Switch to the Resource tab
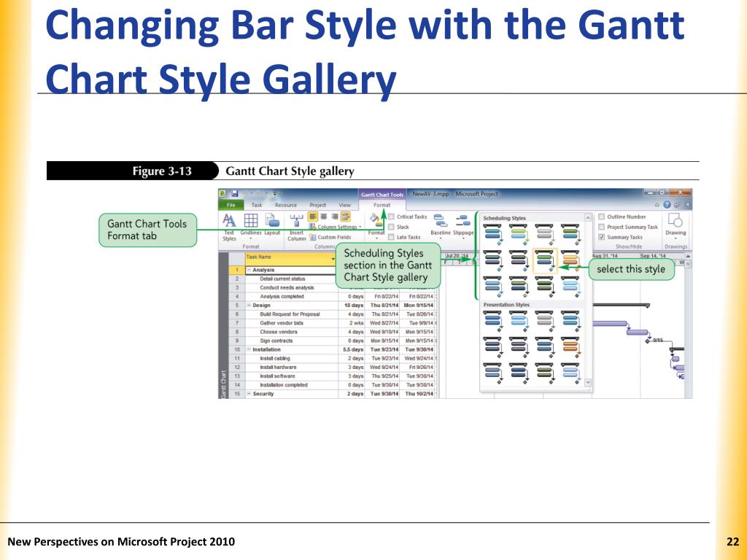The width and height of the screenshot is (747, 560). [286, 205]
